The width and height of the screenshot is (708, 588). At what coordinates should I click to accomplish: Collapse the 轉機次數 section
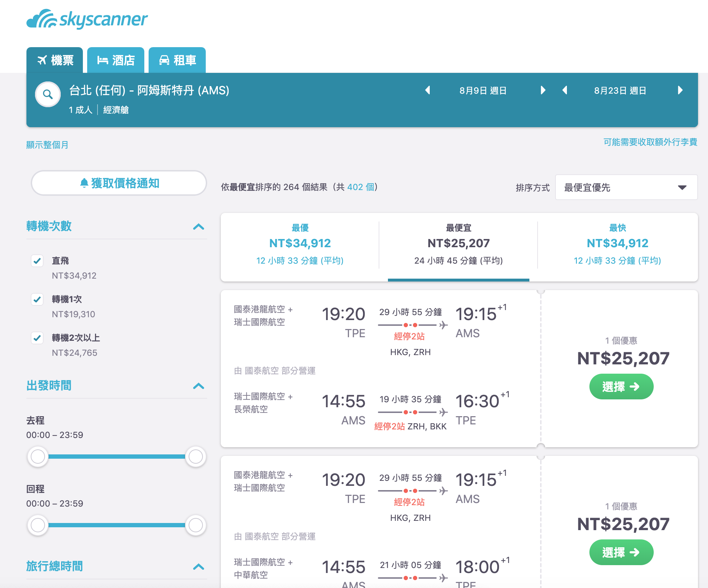(199, 226)
